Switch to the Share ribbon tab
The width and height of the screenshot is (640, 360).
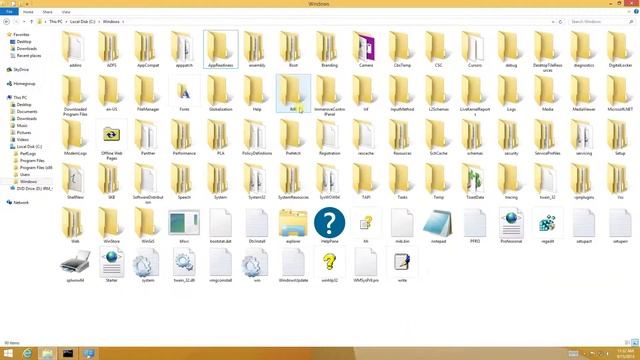(47, 12)
